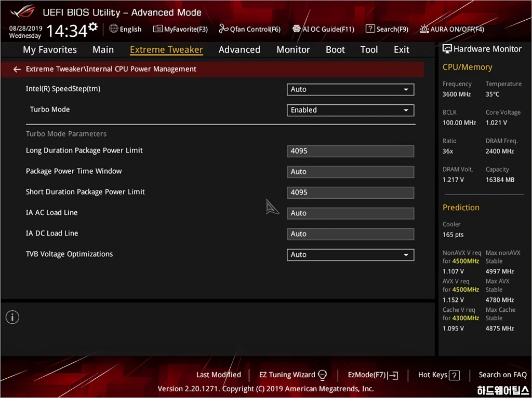The width and height of the screenshot is (532, 398).
Task: Go to the Exit tab
Action: click(402, 50)
